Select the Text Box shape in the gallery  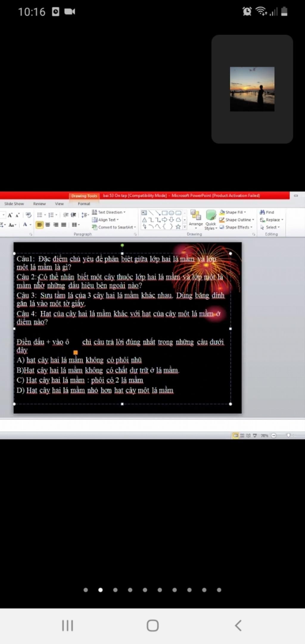pos(144,213)
